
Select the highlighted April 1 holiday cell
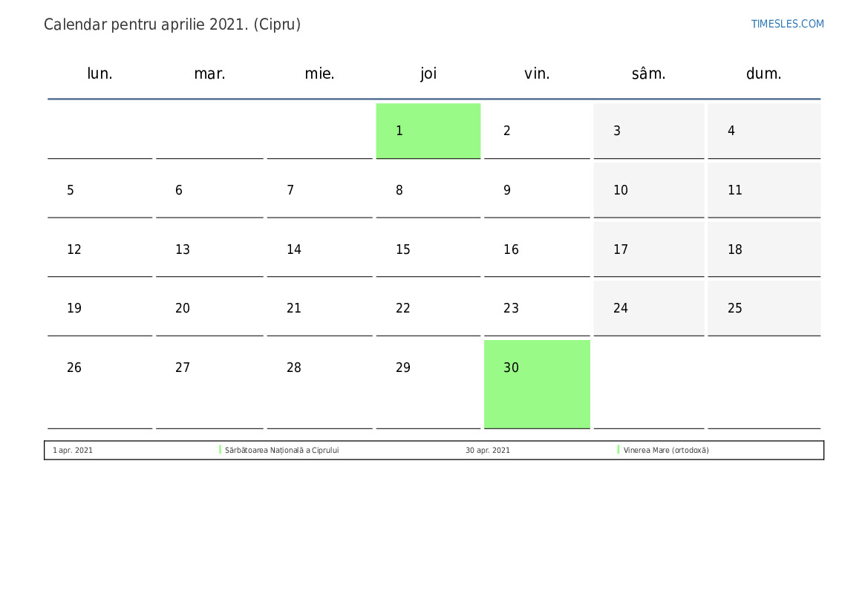coord(428,131)
